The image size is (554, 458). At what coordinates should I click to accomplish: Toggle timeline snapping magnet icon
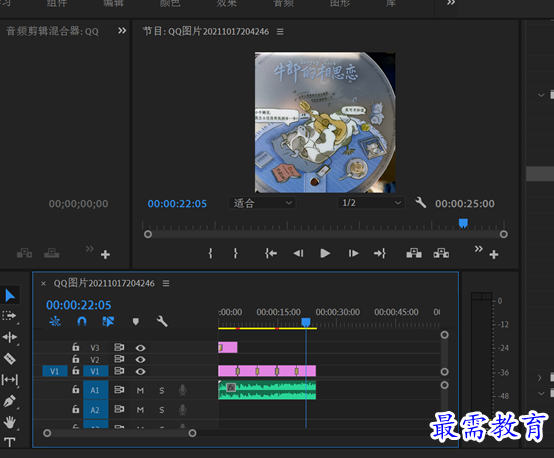pyautogui.click(x=82, y=321)
